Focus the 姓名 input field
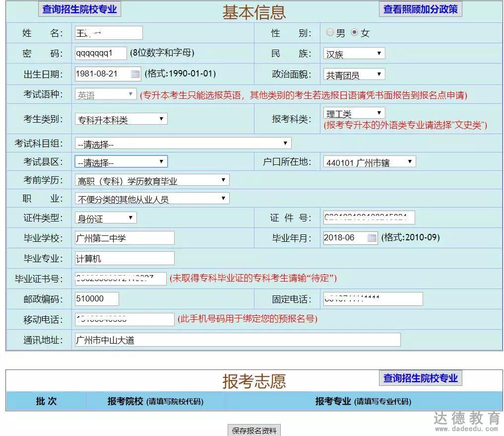The width and height of the screenshot is (504, 436). point(108,33)
